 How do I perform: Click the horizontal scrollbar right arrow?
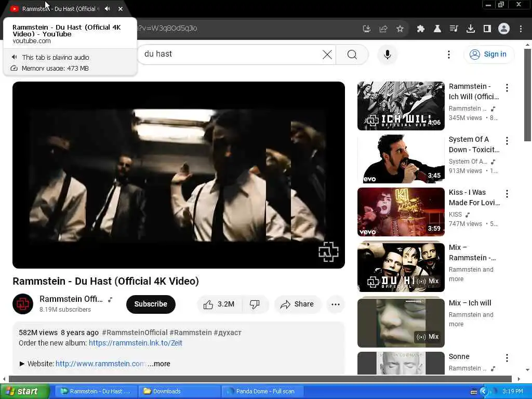coord(518,379)
